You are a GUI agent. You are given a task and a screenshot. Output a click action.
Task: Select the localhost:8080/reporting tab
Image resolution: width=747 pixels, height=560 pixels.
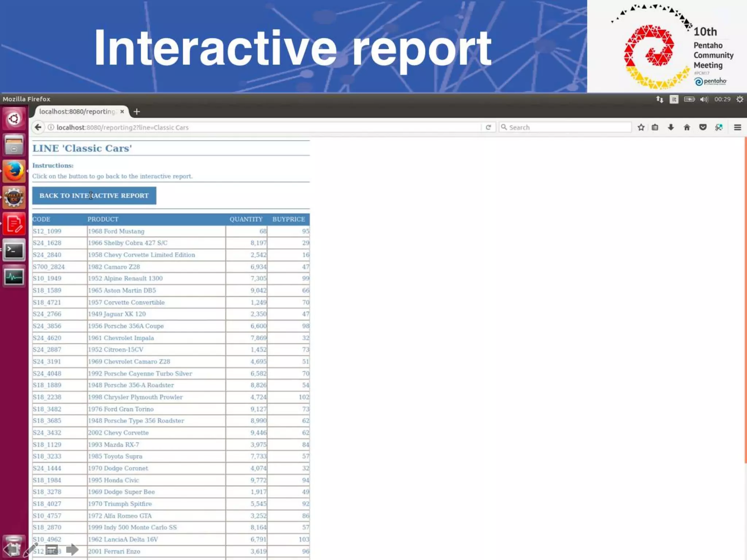coord(77,112)
